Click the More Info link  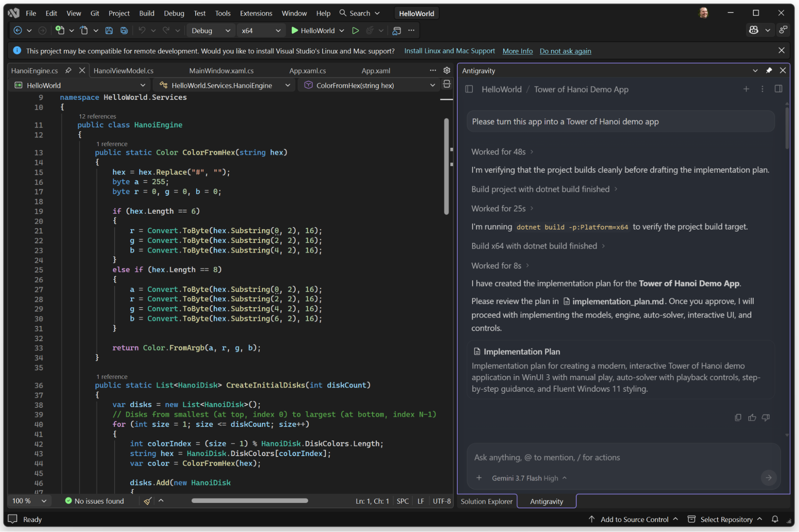pyautogui.click(x=518, y=51)
